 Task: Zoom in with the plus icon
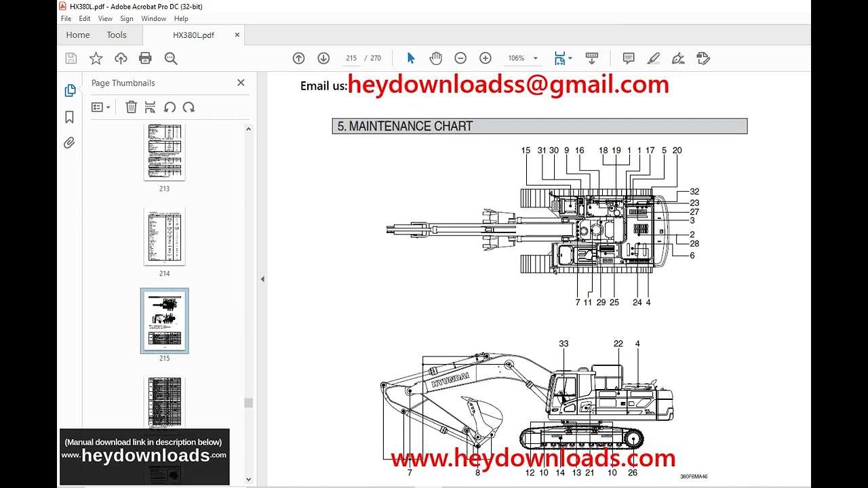pos(486,58)
